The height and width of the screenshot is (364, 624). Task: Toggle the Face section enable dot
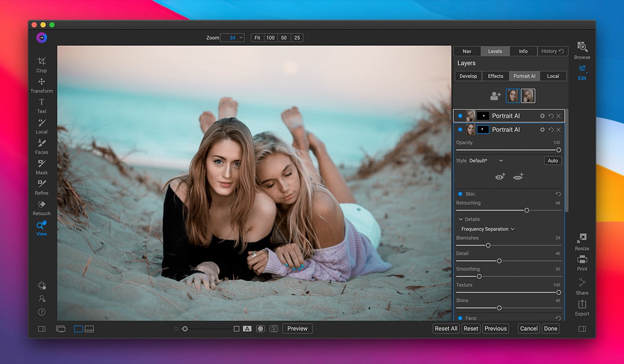tap(460, 318)
